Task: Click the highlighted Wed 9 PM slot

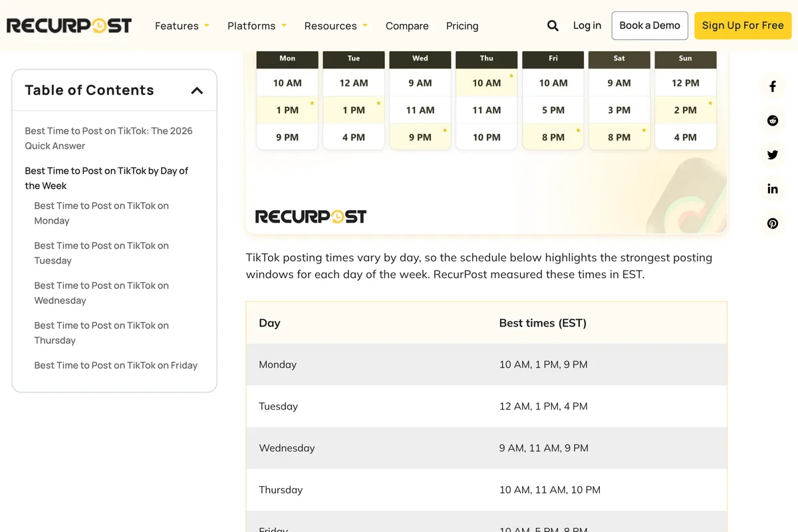Action: [420, 137]
